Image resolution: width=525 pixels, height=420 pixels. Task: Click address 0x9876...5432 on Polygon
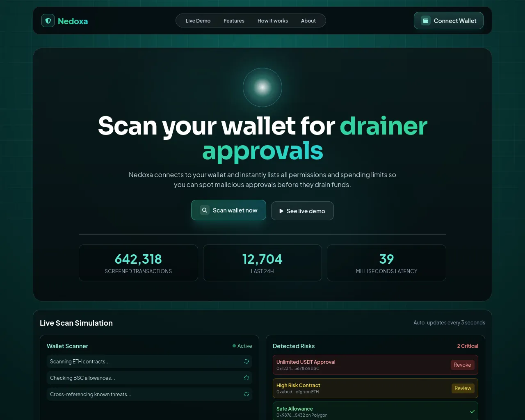click(302, 415)
